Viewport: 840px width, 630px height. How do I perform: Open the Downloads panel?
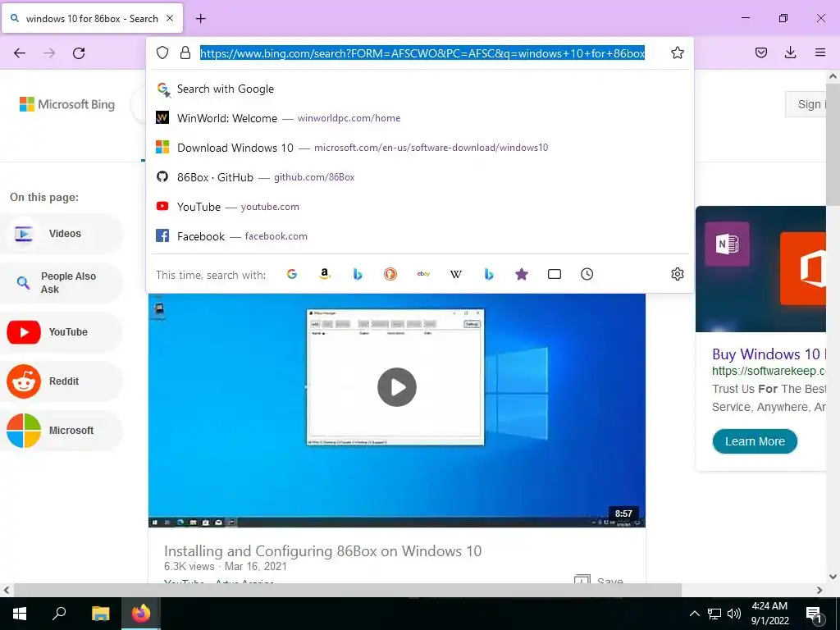[x=790, y=52]
